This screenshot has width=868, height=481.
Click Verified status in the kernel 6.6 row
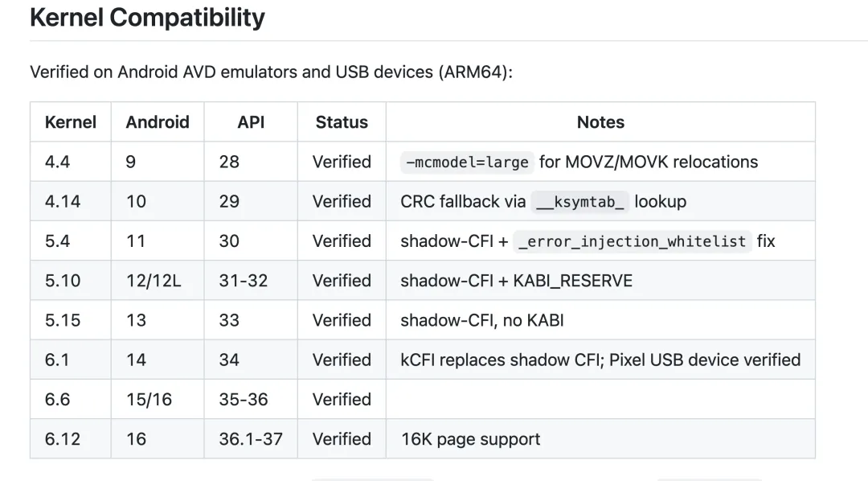pos(342,400)
